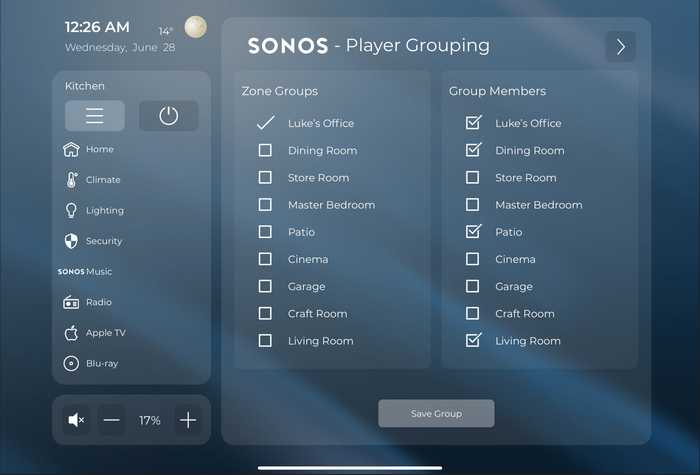Screen dimensions: 700x475
Task: Uncheck Luke's Office in Group Members
Action: click(x=473, y=122)
